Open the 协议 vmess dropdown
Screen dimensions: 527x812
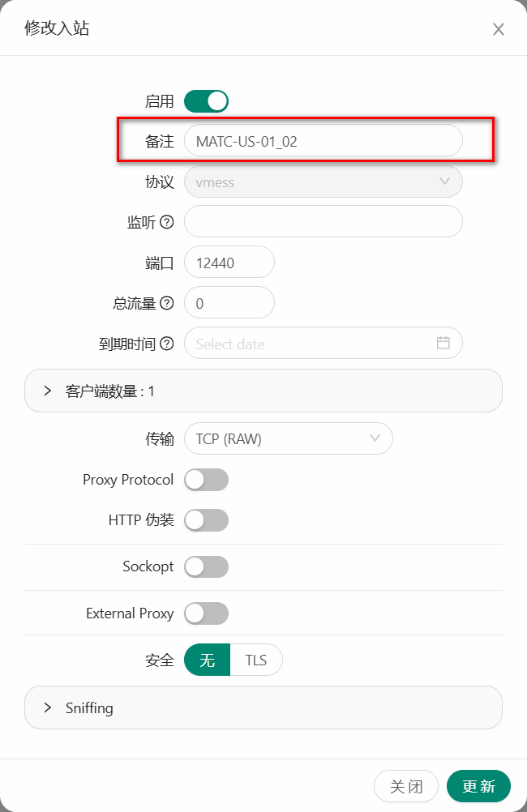pos(323,182)
